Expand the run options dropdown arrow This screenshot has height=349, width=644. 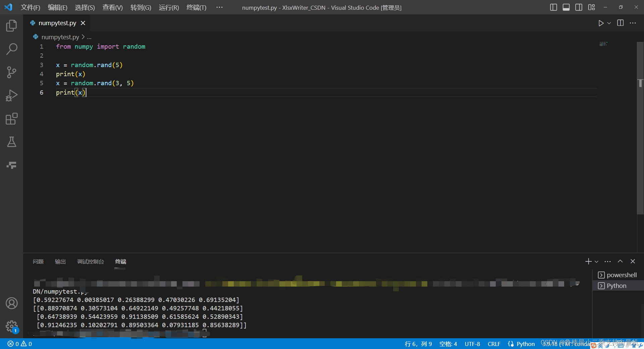point(609,23)
